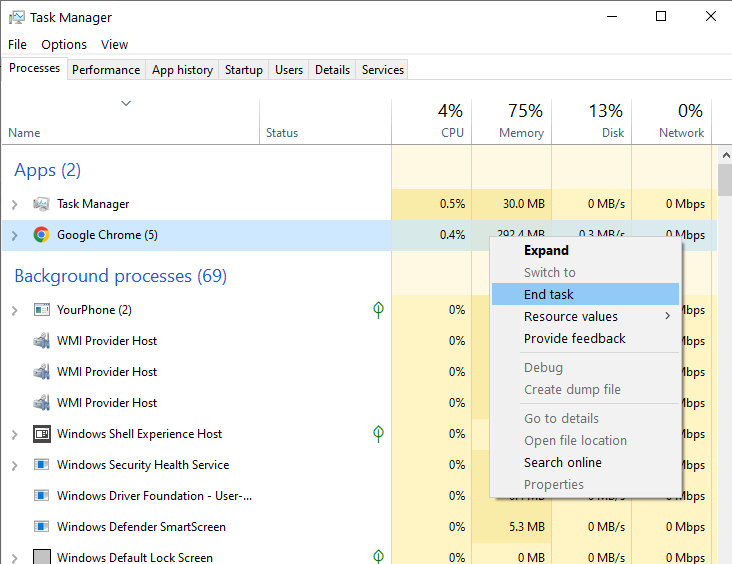Click the 5.3 MB memory value
The image size is (732, 564).
click(527, 527)
